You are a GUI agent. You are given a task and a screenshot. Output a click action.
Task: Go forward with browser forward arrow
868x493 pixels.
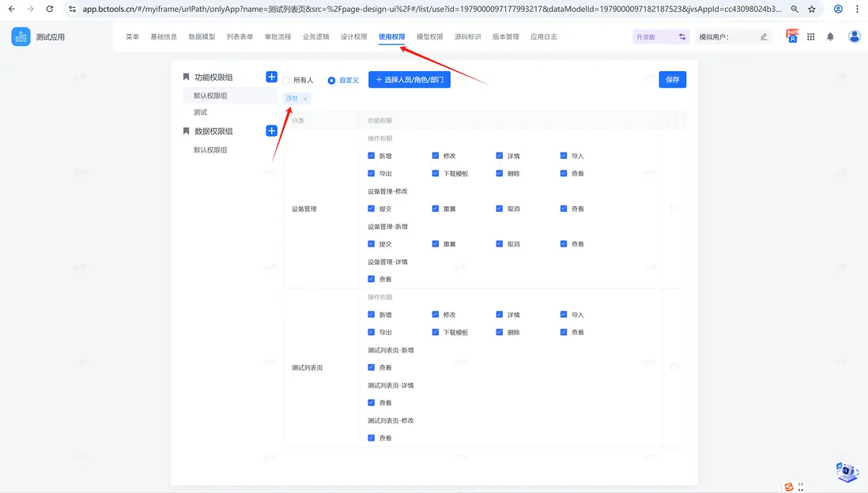31,9
